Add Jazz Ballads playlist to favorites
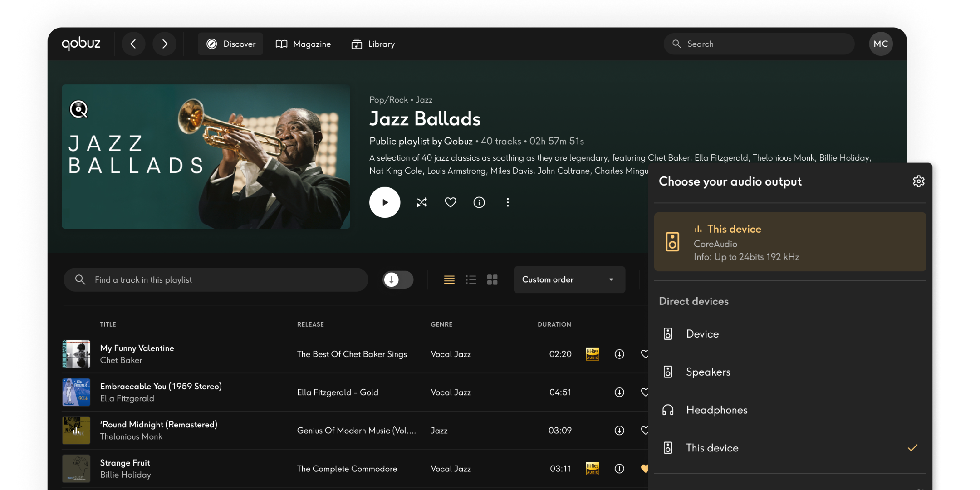The width and height of the screenshot is (980, 490). click(450, 202)
